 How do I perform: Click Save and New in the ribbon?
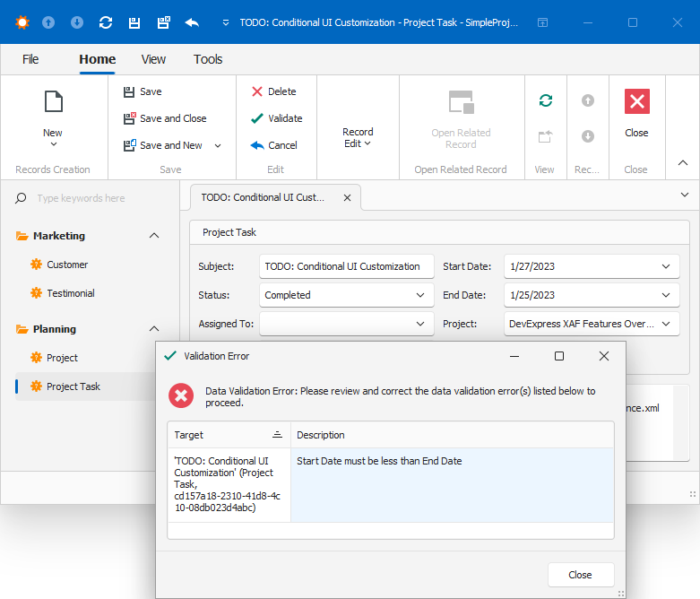[x=163, y=145]
